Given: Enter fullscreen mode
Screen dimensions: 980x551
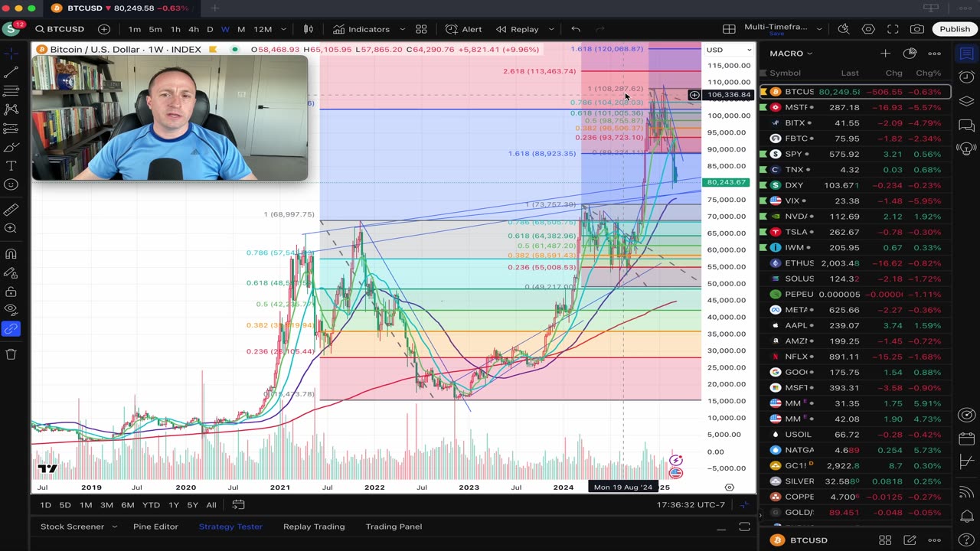Looking at the screenshot, I should pyautogui.click(x=893, y=29).
